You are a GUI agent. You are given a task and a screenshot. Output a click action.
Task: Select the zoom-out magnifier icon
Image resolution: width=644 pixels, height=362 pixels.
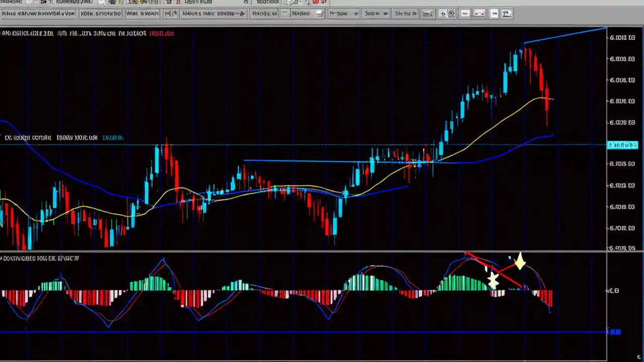pos(451,14)
